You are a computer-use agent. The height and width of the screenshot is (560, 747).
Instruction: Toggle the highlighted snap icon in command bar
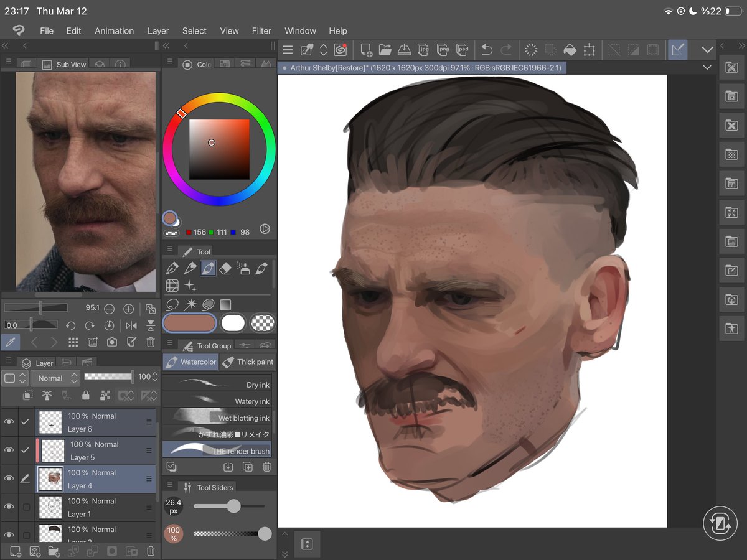point(677,50)
